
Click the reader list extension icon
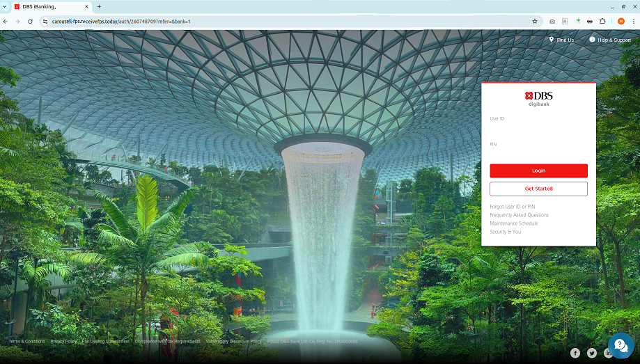(565, 21)
